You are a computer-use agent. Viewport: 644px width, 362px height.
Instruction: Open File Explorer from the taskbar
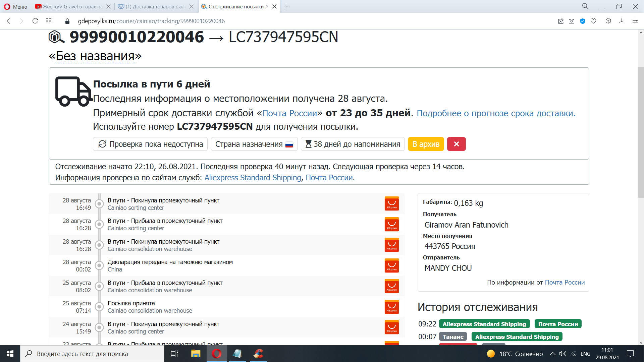point(196,354)
